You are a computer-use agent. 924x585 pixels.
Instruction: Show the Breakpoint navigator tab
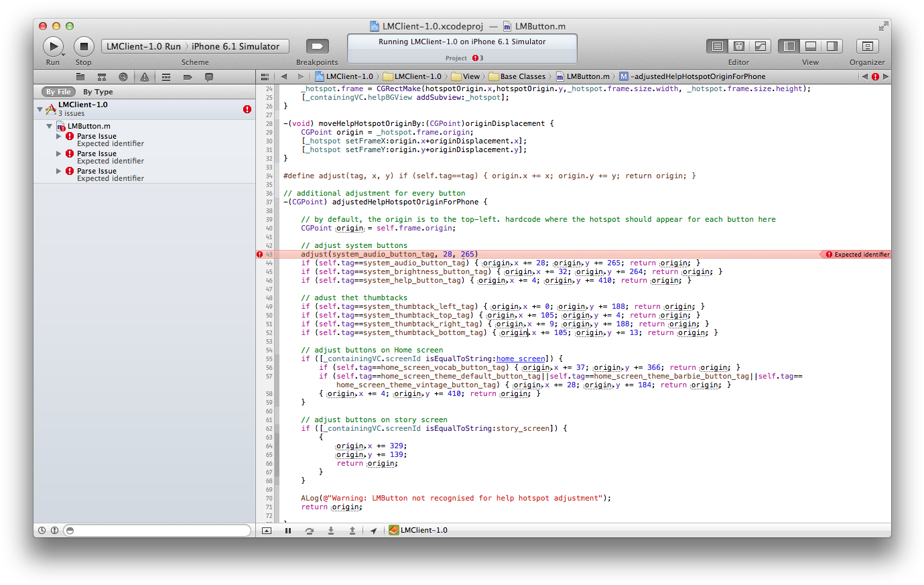pos(188,77)
